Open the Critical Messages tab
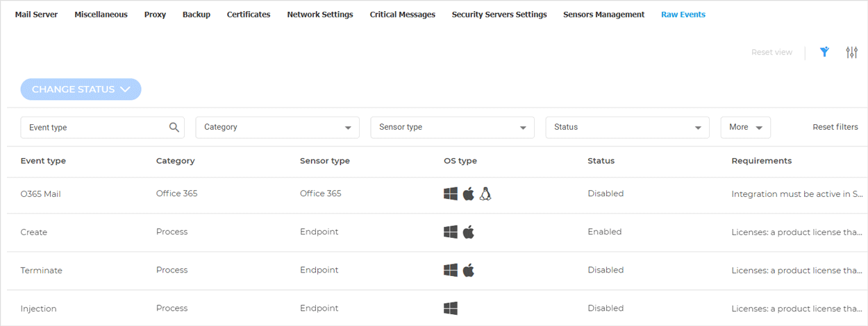 coord(402,15)
